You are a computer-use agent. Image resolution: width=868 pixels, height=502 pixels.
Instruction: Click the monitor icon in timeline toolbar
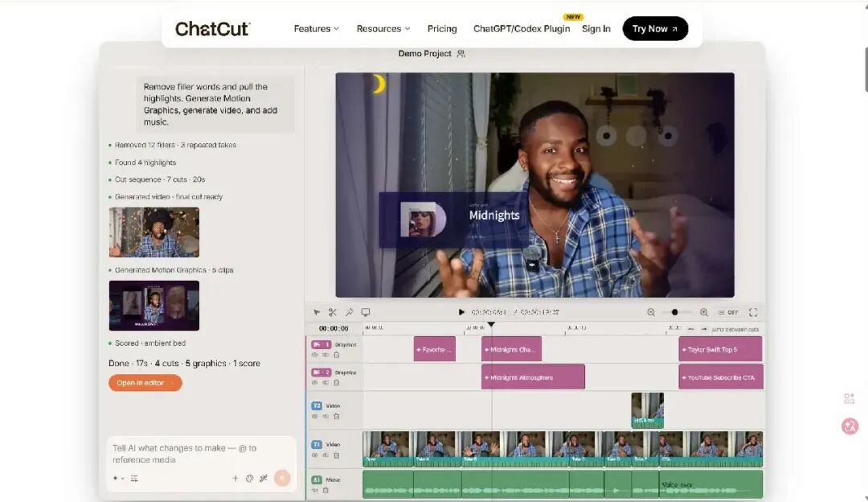pos(366,312)
